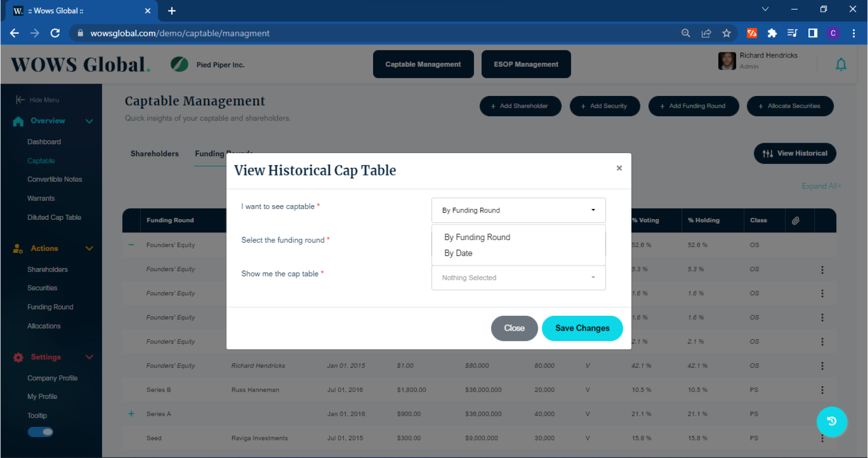Open Allocations in sidebar
Viewport: 868px width, 458px height.
tap(44, 326)
